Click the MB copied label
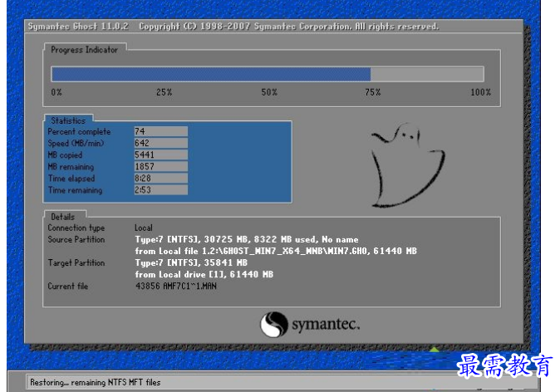This screenshot has height=392, width=560. pyautogui.click(x=65, y=155)
